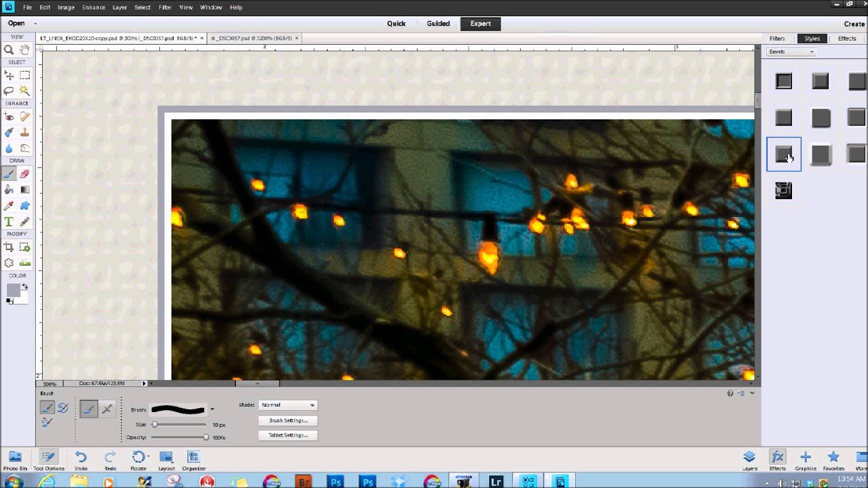This screenshot has width=868, height=488.
Task: Select the Lasso tool
Action: (9, 90)
